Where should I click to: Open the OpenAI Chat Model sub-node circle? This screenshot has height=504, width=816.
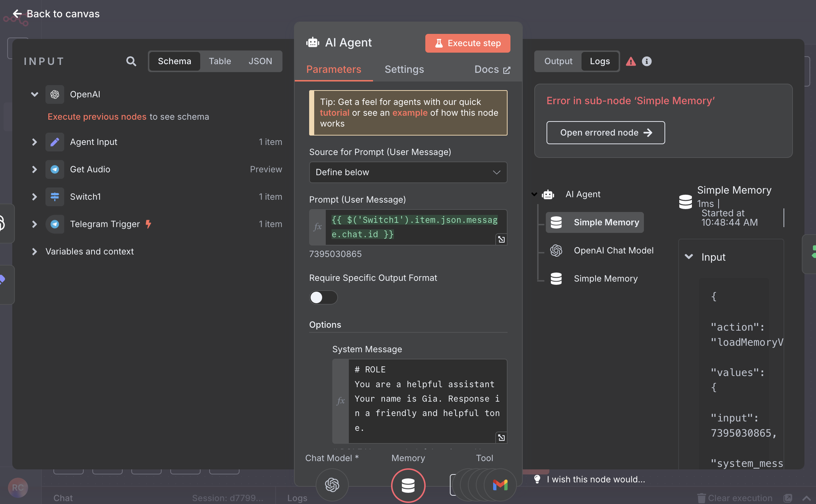[332, 485]
